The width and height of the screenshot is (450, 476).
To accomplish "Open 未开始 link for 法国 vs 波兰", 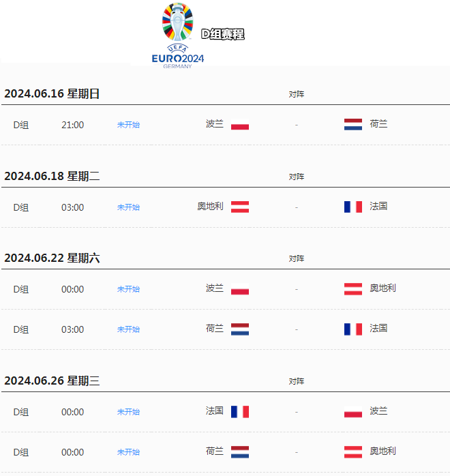I will point(128,412).
